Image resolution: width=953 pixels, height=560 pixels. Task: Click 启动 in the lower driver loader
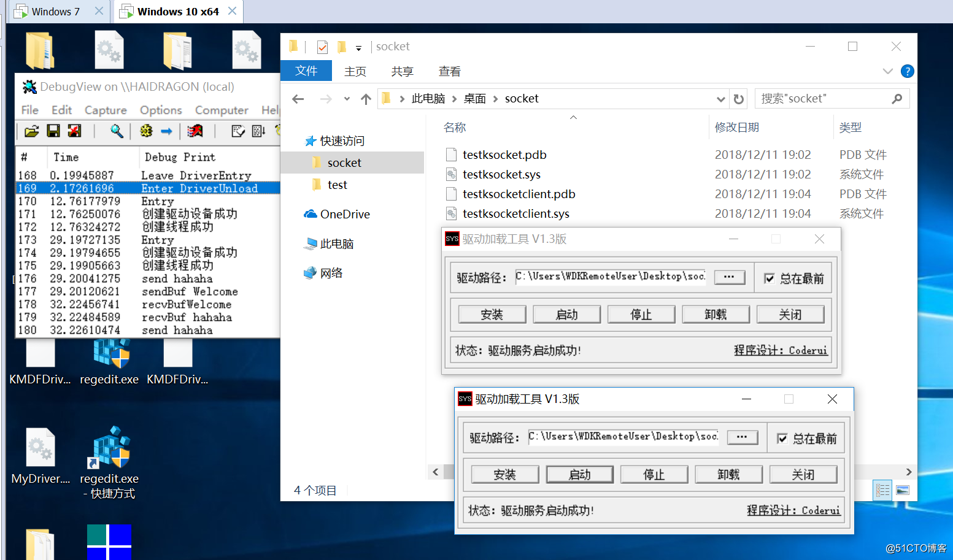click(580, 475)
